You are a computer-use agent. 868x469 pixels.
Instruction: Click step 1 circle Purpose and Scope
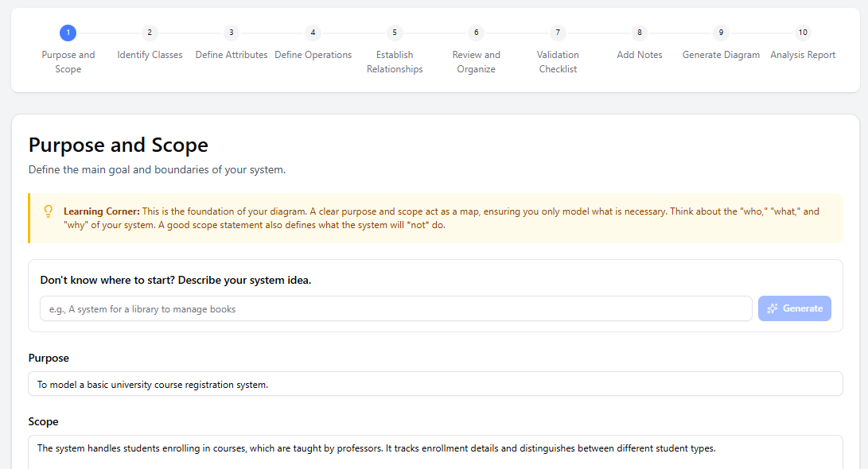tap(68, 33)
